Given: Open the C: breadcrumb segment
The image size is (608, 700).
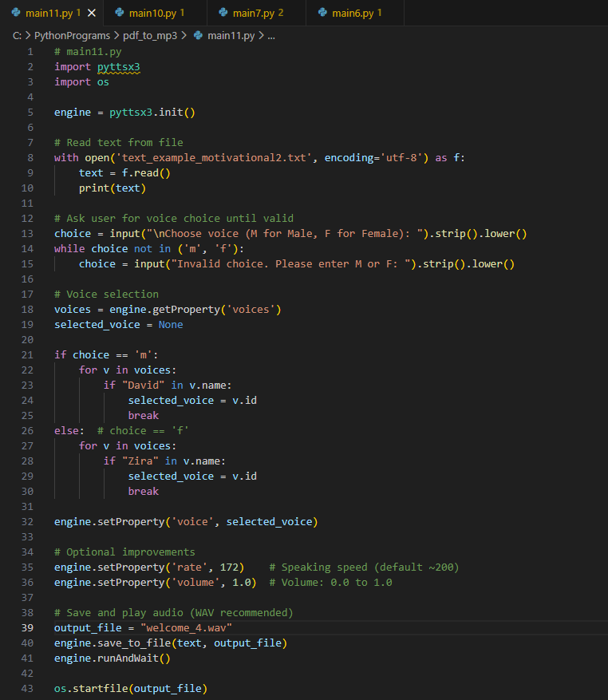Looking at the screenshot, I should point(18,36).
